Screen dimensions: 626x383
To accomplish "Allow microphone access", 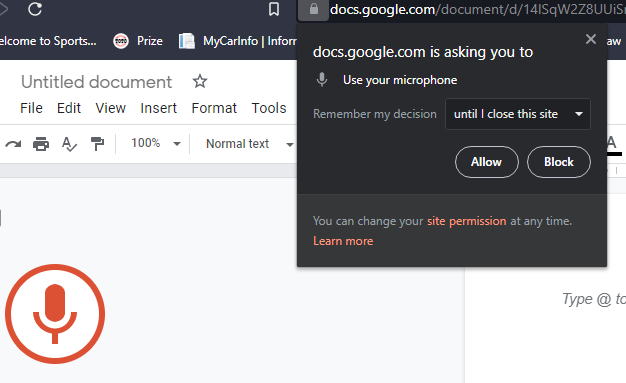I will [487, 162].
